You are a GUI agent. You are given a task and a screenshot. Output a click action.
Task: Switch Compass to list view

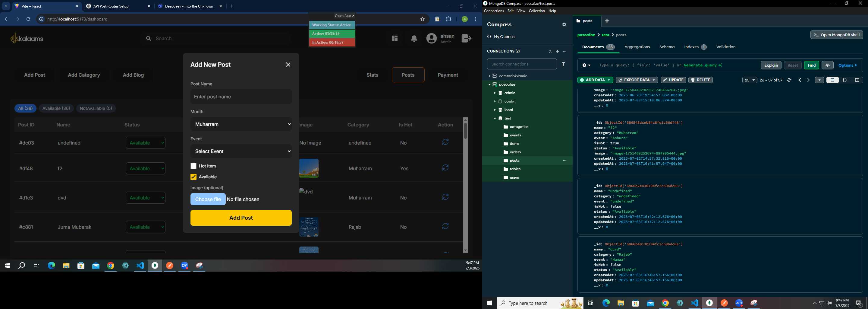point(832,80)
